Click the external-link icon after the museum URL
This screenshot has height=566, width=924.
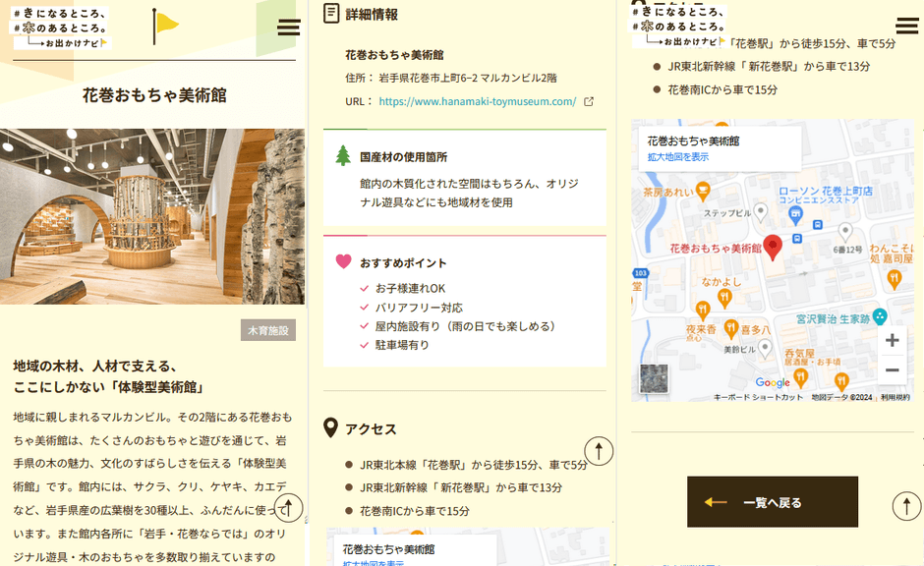[589, 100]
